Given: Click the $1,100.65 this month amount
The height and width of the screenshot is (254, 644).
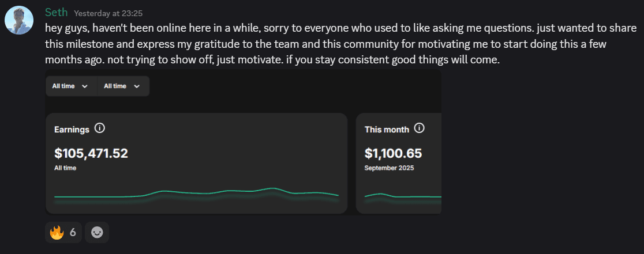Looking at the screenshot, I should [x=393, y=153].
